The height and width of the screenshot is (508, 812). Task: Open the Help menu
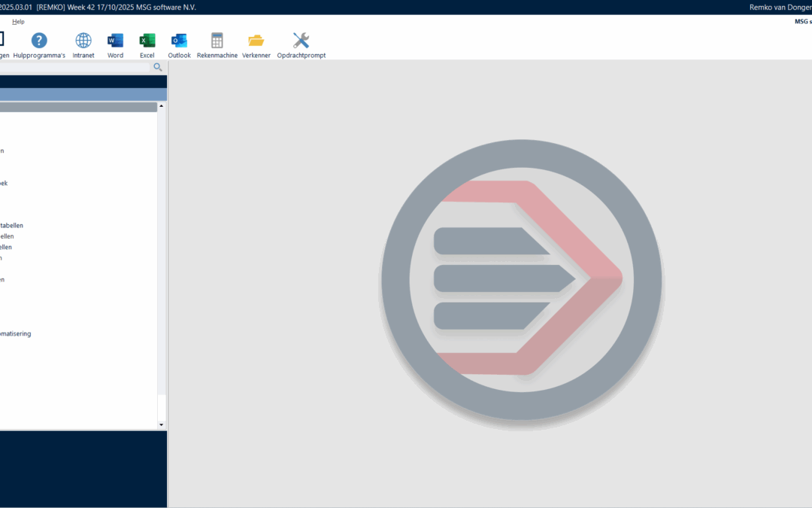[18, 22]
